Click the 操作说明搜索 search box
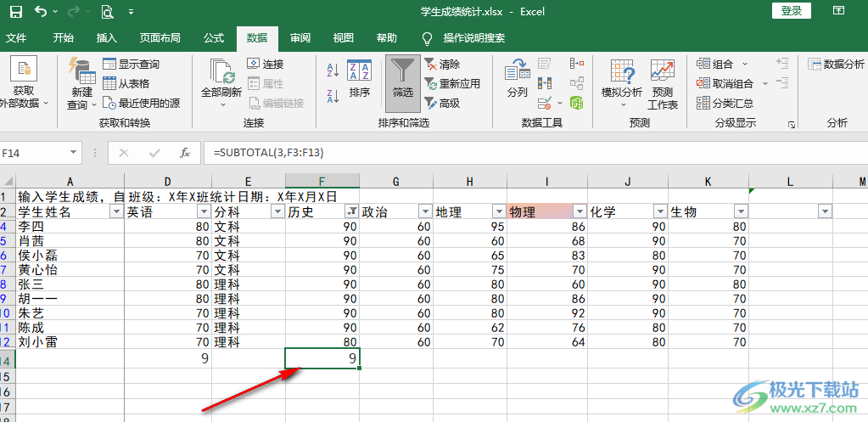Viewport: 868px width, 422px height. pos(473,38)
